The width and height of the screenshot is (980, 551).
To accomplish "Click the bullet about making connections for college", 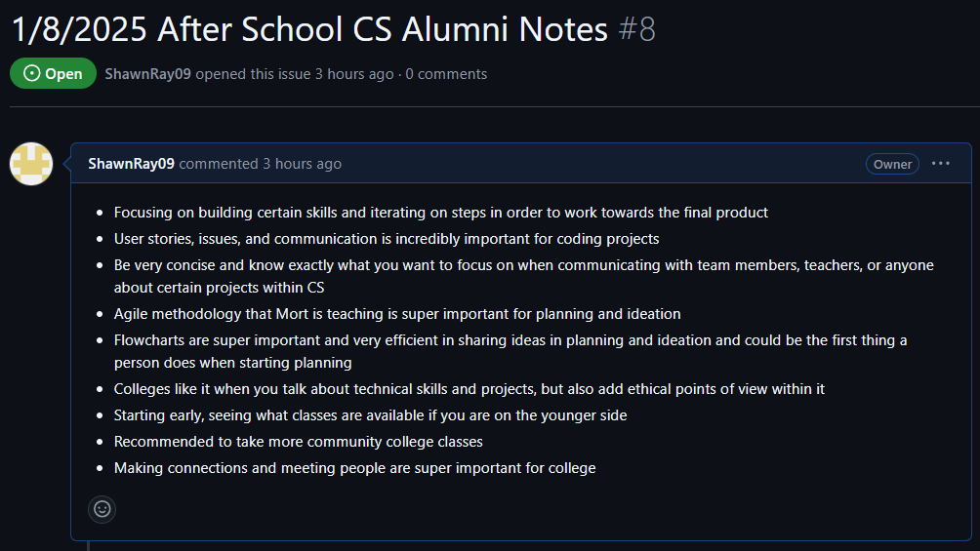I will [x=354, y=468].
